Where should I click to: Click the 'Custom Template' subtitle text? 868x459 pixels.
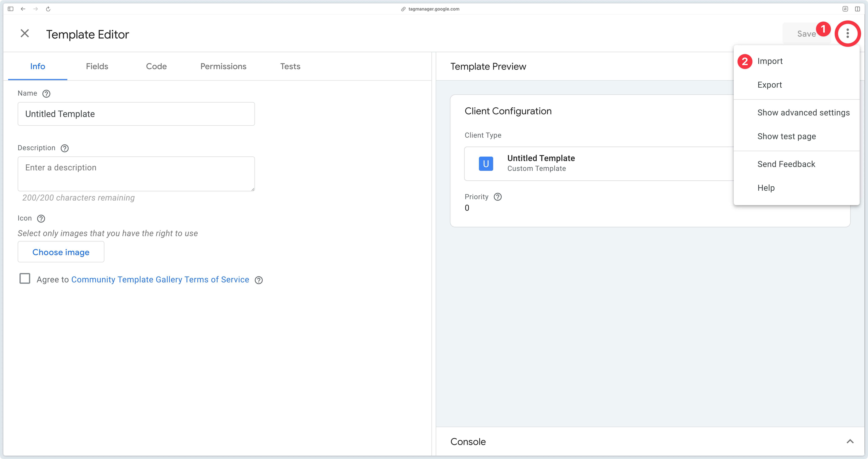coord(537,168)
